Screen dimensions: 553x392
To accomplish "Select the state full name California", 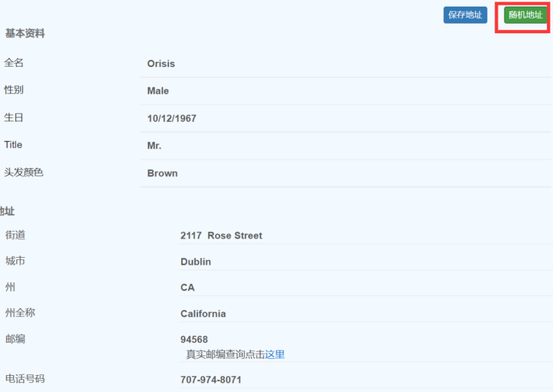I will pos(203,314).
